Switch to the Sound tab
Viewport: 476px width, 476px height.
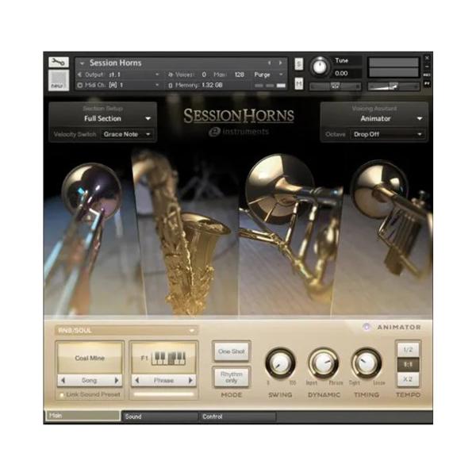click(x=159, y=416)
